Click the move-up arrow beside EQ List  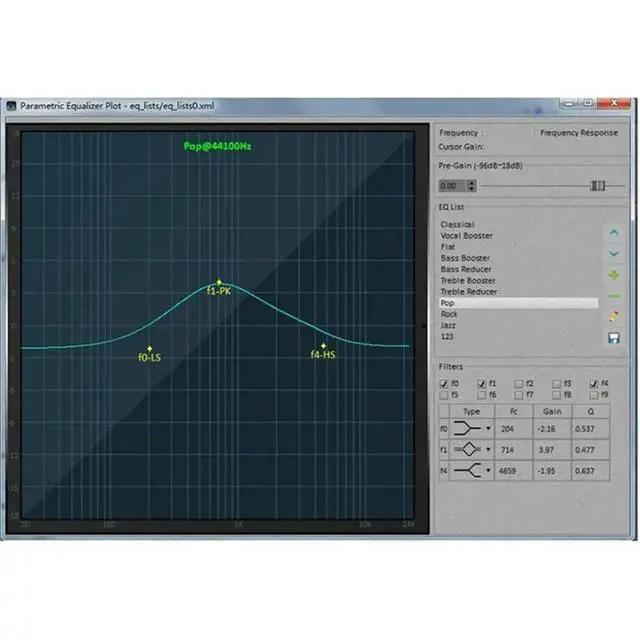pyautogui.click(x=614, y=233)
